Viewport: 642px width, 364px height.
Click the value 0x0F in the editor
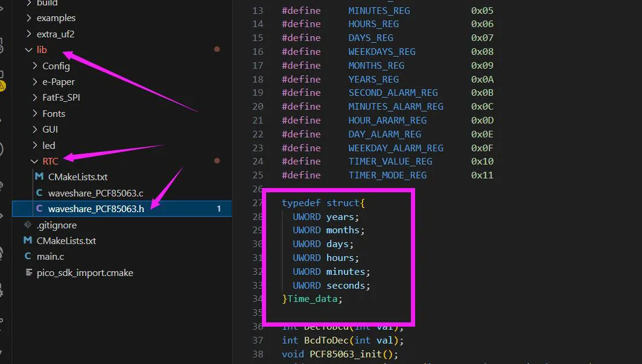(482, 148)
